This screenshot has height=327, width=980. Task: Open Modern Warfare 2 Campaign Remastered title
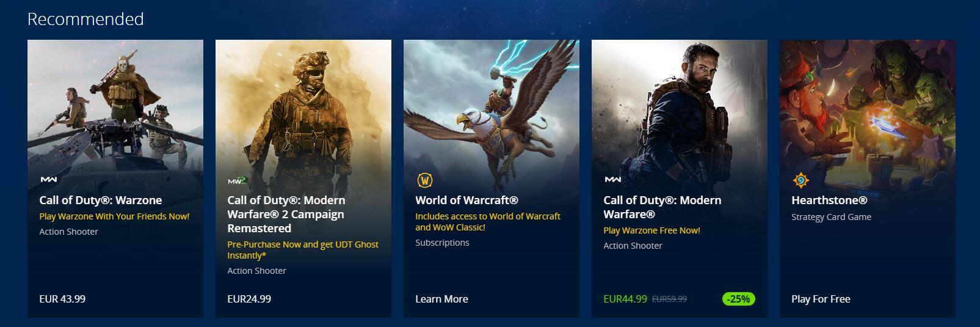[286, 215]
